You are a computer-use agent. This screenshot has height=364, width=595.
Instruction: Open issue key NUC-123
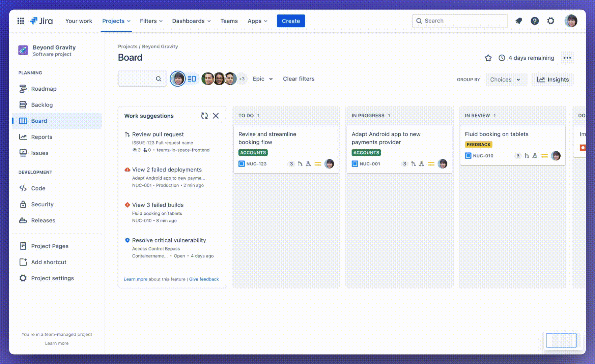click(x=256, y=164)
